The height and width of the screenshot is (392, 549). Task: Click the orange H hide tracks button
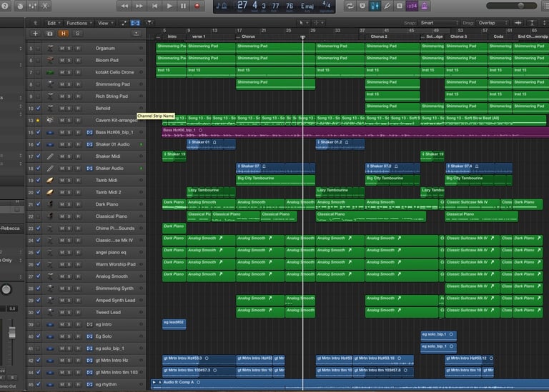coord(63,34)
